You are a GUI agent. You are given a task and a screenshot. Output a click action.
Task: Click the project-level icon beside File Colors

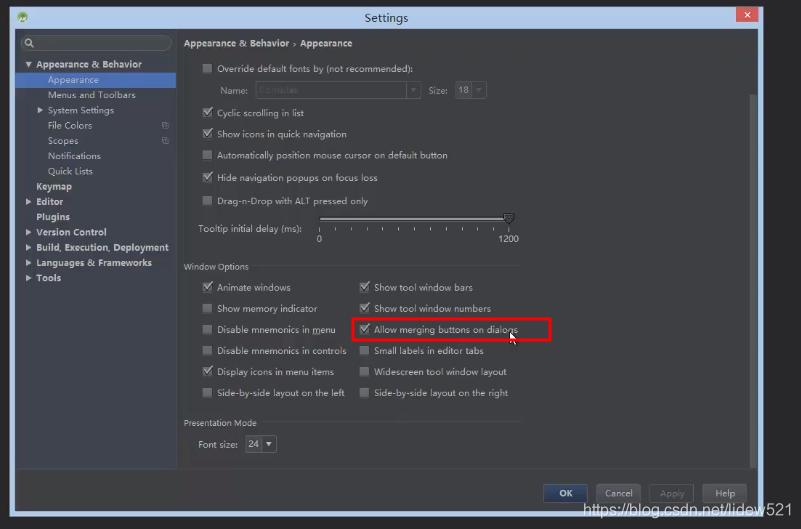(x=165, y=125)
